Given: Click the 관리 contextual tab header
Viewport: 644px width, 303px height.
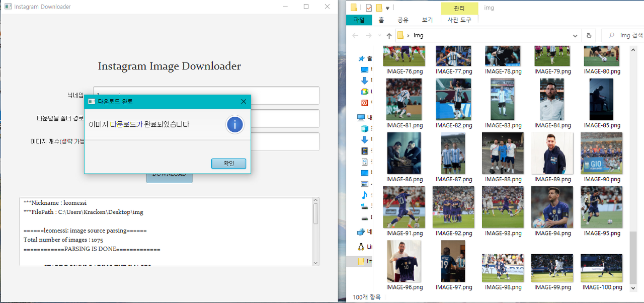Looking at the screenshot, I should 459,9.
